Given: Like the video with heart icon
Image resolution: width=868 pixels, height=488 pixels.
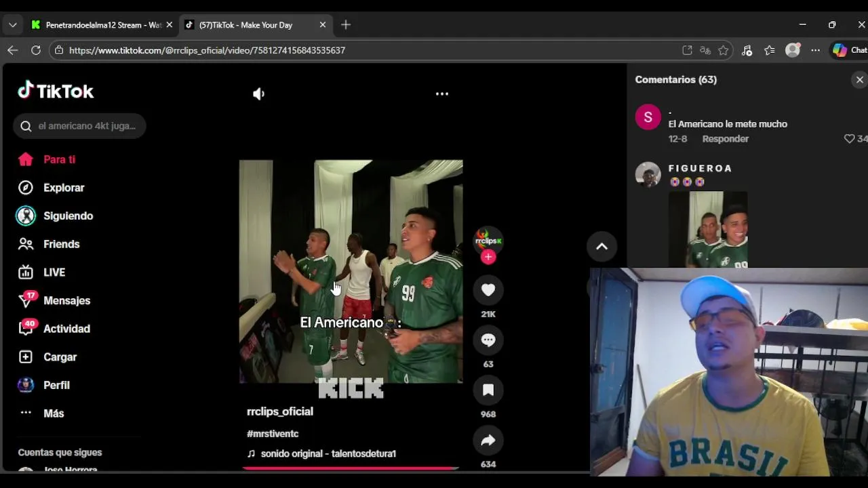Looking at the screenshot, I should [x=488, y=290].
